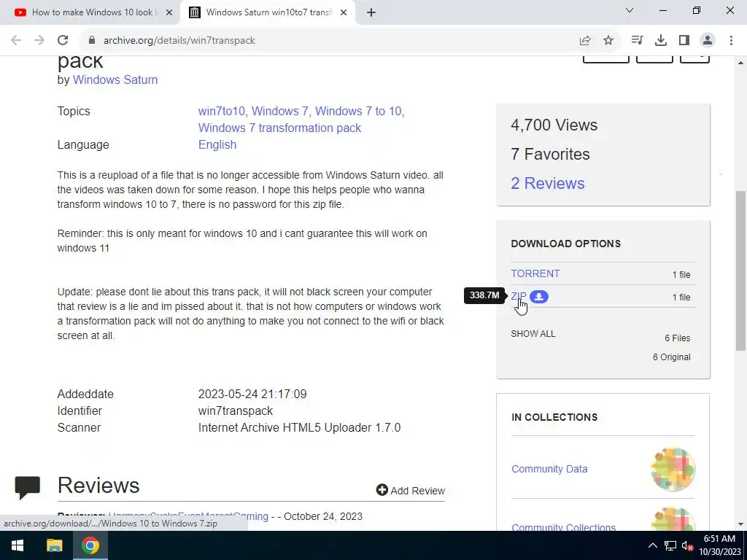Close the Windows Saturn archive tab

(x=344, y=12)
